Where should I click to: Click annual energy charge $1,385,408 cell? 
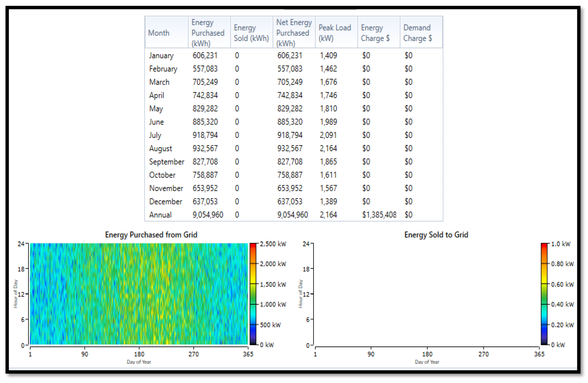coord(379,215)
